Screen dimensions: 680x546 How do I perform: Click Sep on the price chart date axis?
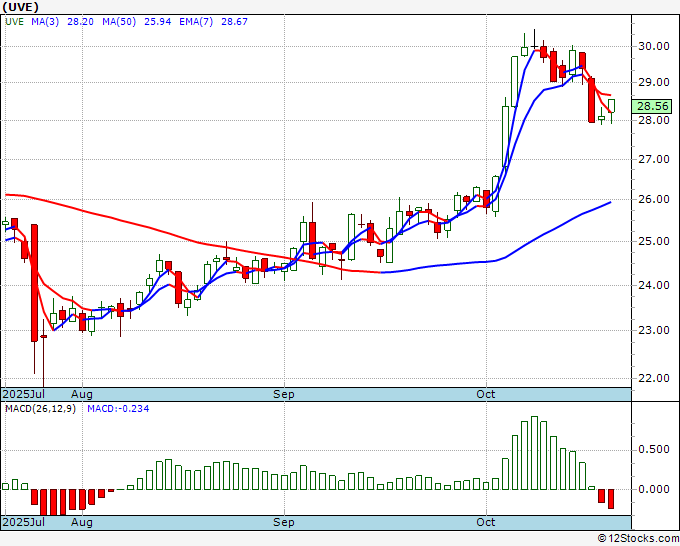point(284,394)
